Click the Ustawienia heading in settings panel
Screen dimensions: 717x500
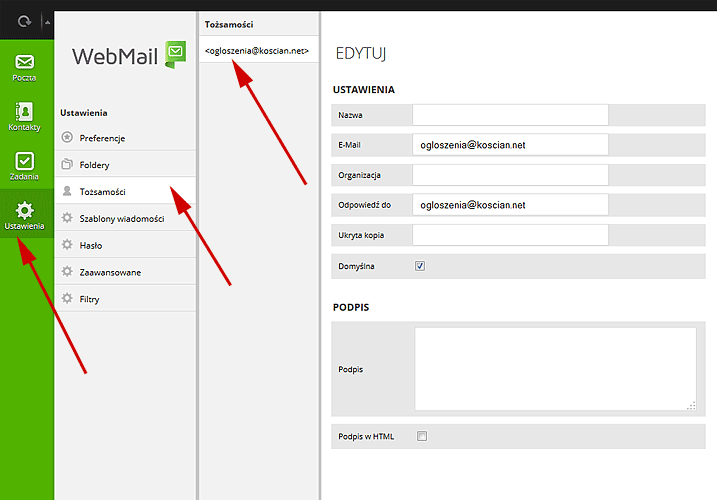(84, 113)
